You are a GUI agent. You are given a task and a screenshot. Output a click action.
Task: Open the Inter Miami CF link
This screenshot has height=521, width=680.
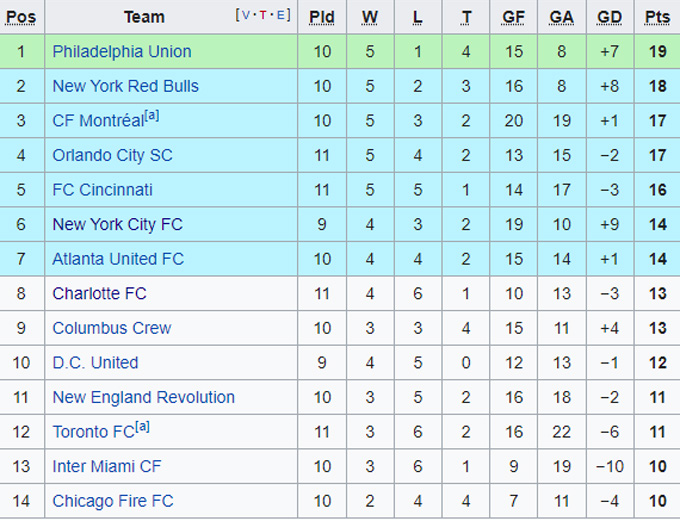106,467
